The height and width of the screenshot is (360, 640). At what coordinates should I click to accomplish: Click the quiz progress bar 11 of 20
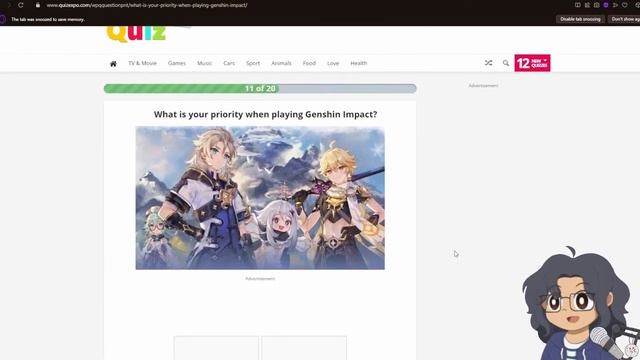click(260, 89)
